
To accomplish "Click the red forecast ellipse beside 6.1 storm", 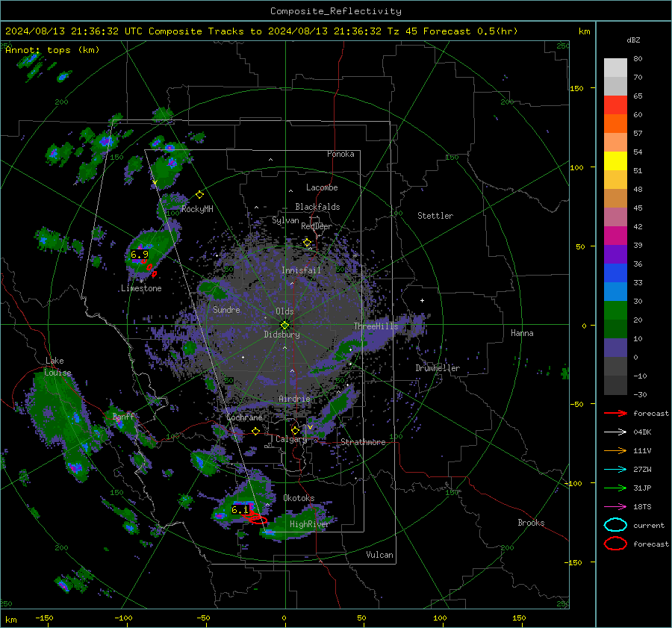I will tap(257, 519).
